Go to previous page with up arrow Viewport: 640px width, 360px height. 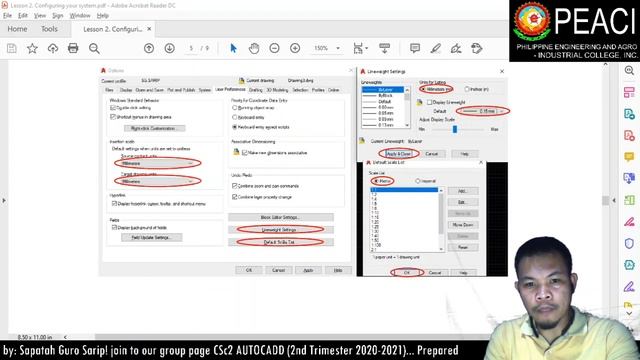point(149,48)
